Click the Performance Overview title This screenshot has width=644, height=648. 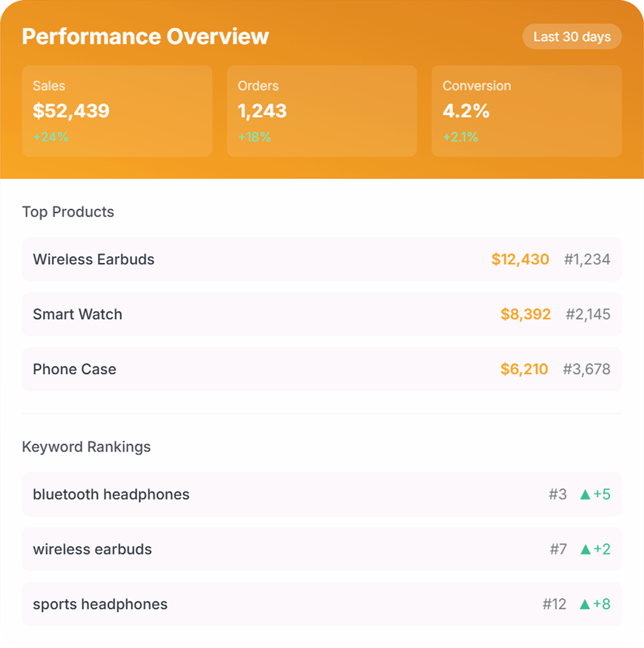point(145,36)
